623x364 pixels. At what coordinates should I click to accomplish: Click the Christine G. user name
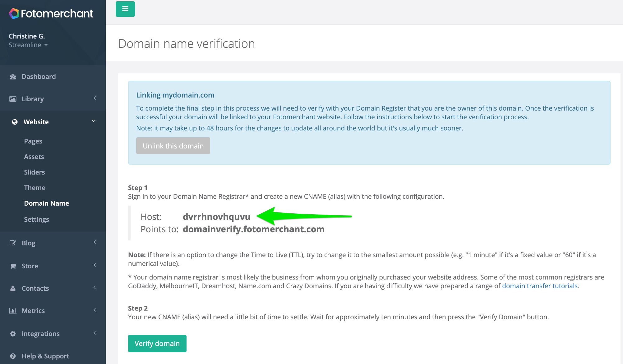27,36
